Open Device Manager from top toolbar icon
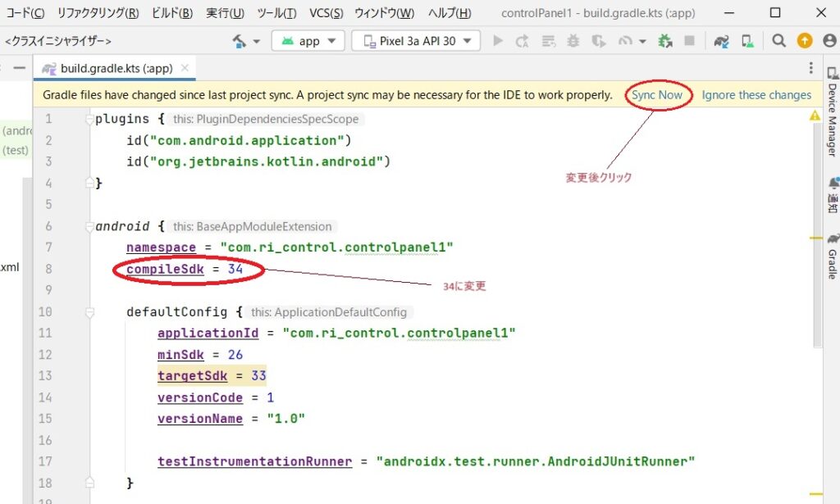The width and height of the screenshot is (840, 504). [x=747, y=41]
